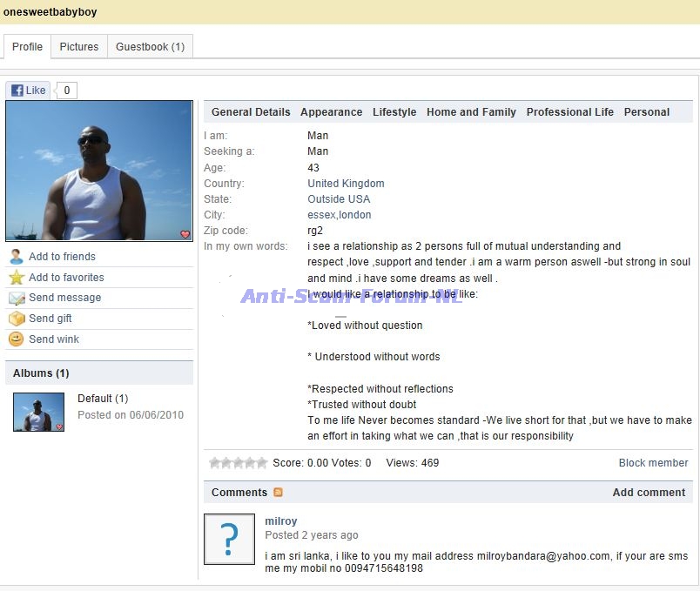Rate the profile using the star rating
This screenshot has width=700, height=591.
(x=238, y=463)
